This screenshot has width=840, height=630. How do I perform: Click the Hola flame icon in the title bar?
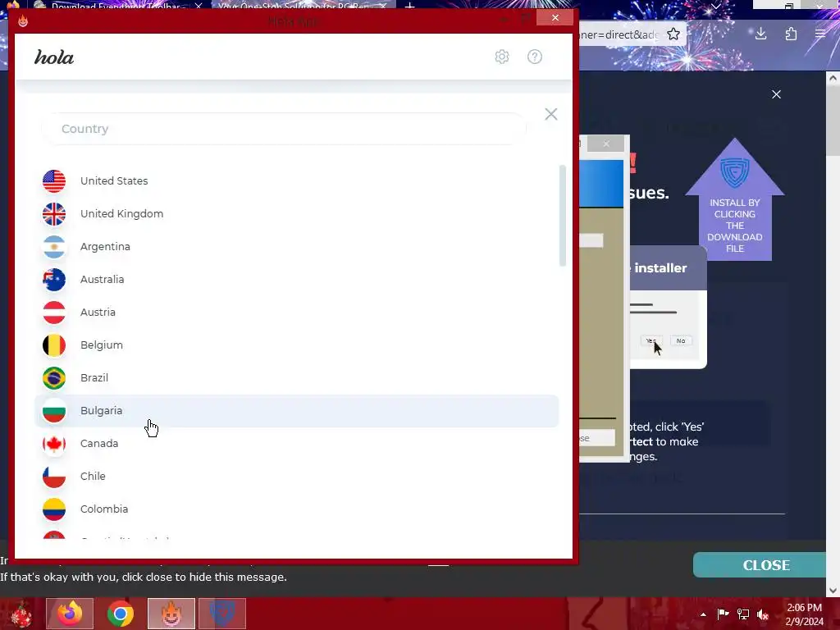click(22, 21)
